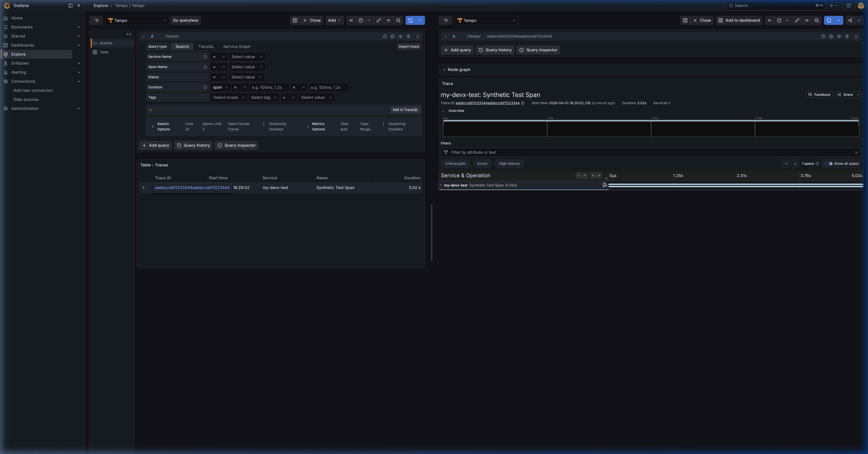Copy the trace ID to clipboard
This screenshot has width=868, height=454.
point(523,103)
